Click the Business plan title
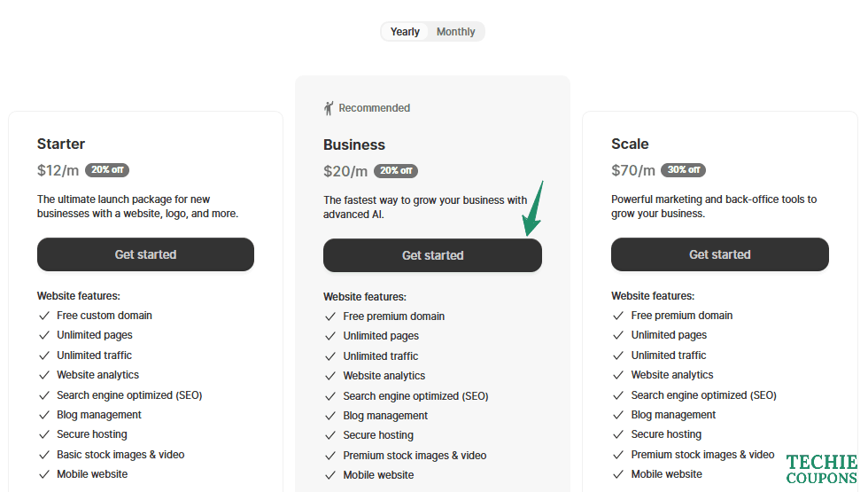The width and height of the screenshot is (868, 492). pos(354,144)
